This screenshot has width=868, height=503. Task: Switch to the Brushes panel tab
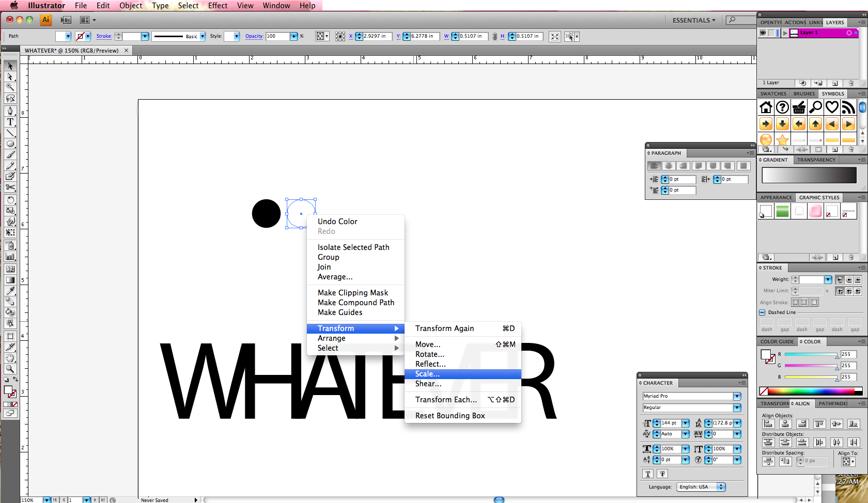[x=804, y=93]
